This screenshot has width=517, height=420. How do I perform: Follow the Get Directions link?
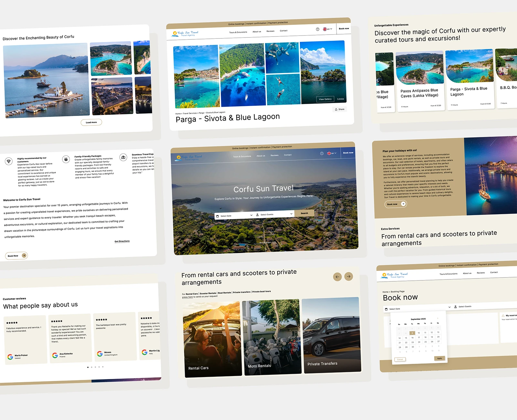[122, 241]
